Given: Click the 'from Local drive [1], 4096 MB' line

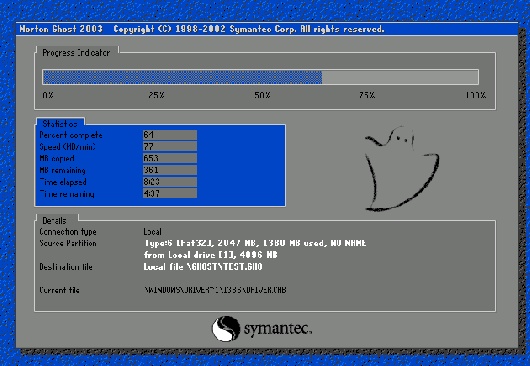Looking at the screenshot, I should coord(211,255).
